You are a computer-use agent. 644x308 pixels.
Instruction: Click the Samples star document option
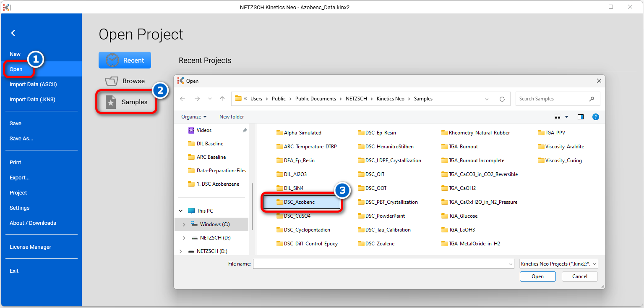[x=126, y=102]
